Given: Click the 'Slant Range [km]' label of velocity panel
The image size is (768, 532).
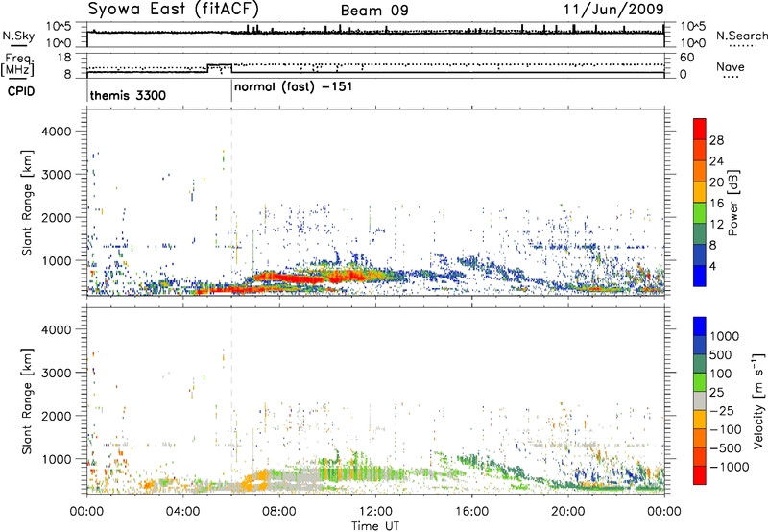Looking at the screenshot, I should coord(27,400).
